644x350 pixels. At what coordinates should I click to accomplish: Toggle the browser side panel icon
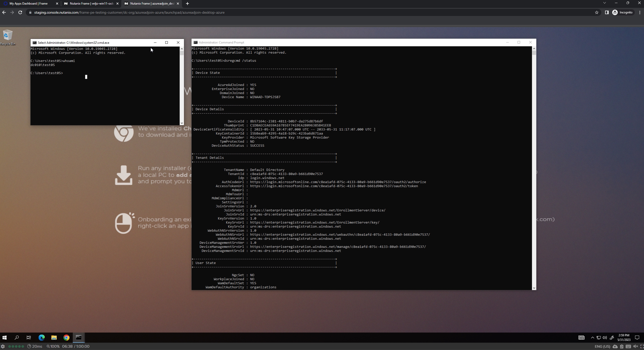607,12
